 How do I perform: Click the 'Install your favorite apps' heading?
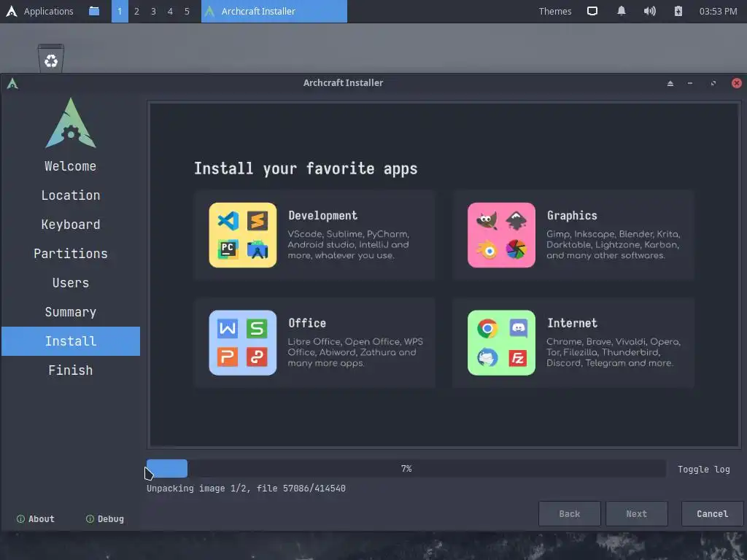(x=306, y=168)
